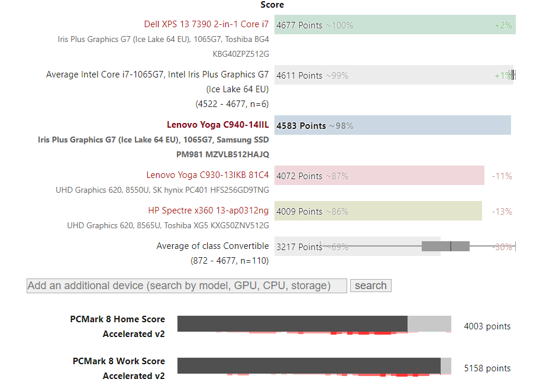Click the green 4677 Points bar

point(395,25)
